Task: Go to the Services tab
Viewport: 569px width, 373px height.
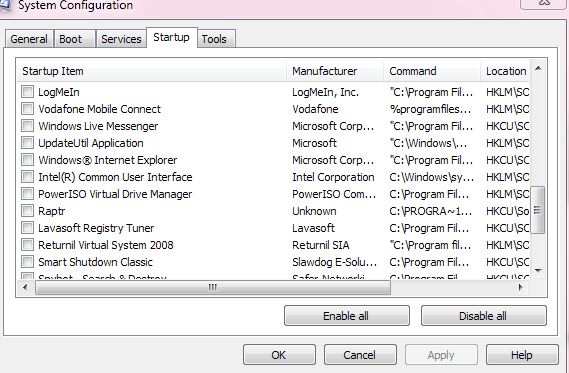Action: pos(121,39)
